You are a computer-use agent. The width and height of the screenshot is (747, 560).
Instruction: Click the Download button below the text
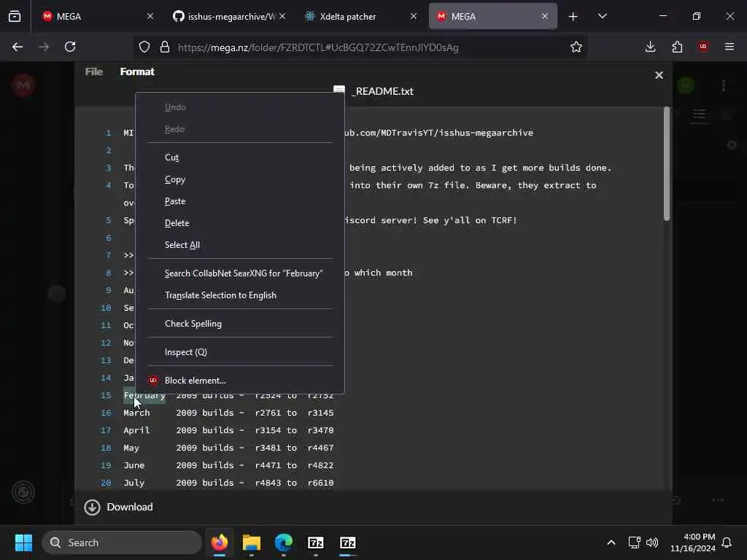point(119,507)
